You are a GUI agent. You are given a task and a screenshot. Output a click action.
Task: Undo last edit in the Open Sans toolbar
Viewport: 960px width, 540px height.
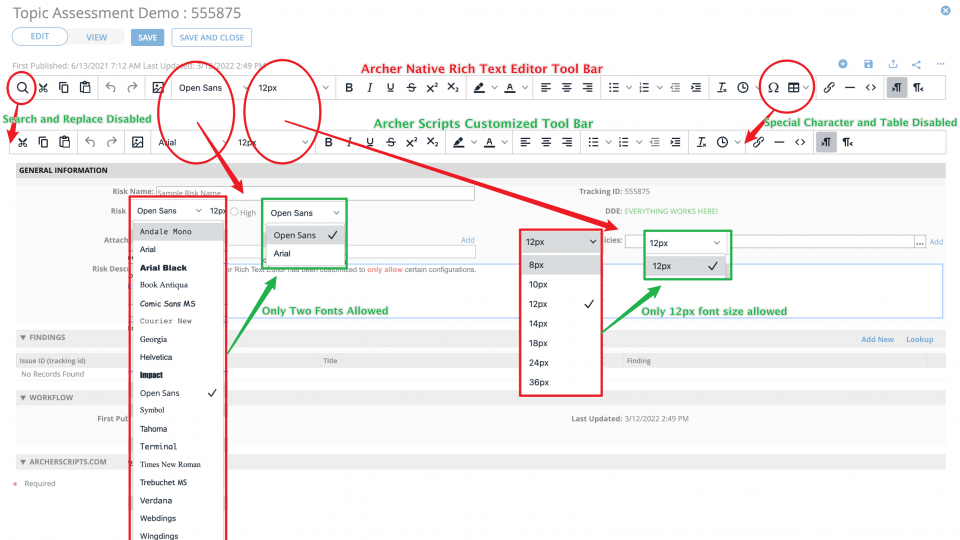[111, 88]
